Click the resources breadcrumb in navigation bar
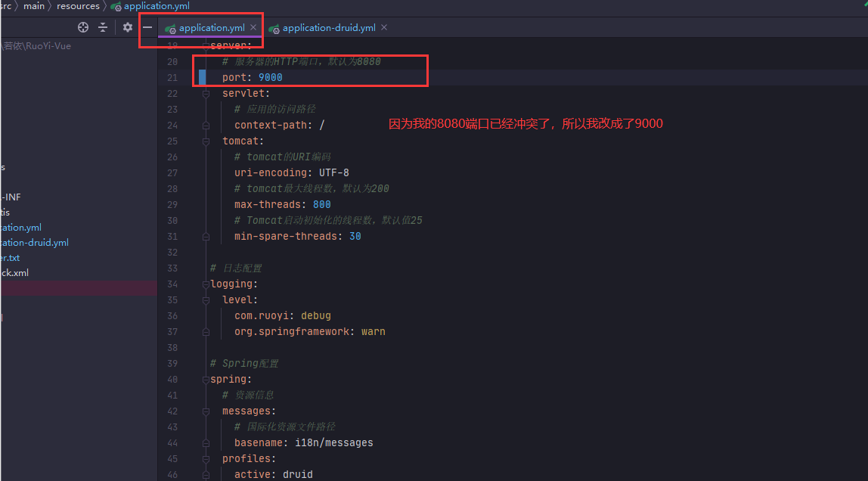This screenshot has height=481, width=868. [78, 6]
